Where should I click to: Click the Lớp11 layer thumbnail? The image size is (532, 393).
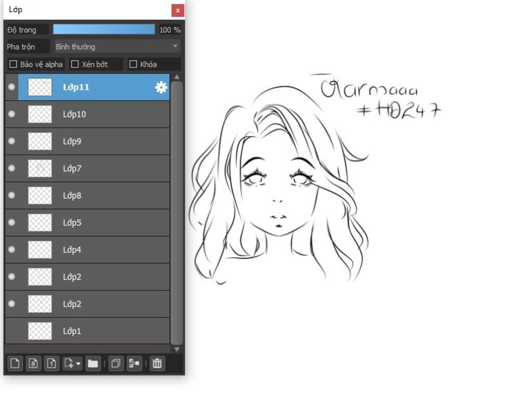tap(39, 87)
